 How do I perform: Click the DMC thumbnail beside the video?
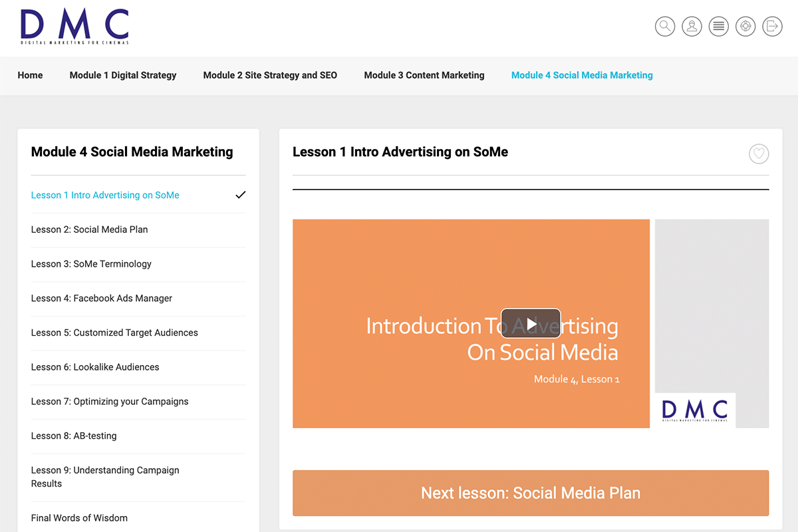click(695, 410)
